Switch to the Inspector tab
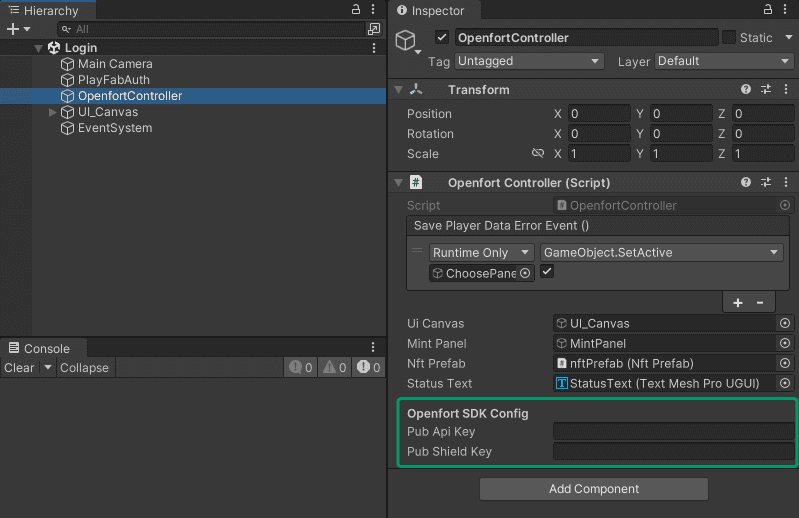The image size is (799, 518). (x=434, y=10)
